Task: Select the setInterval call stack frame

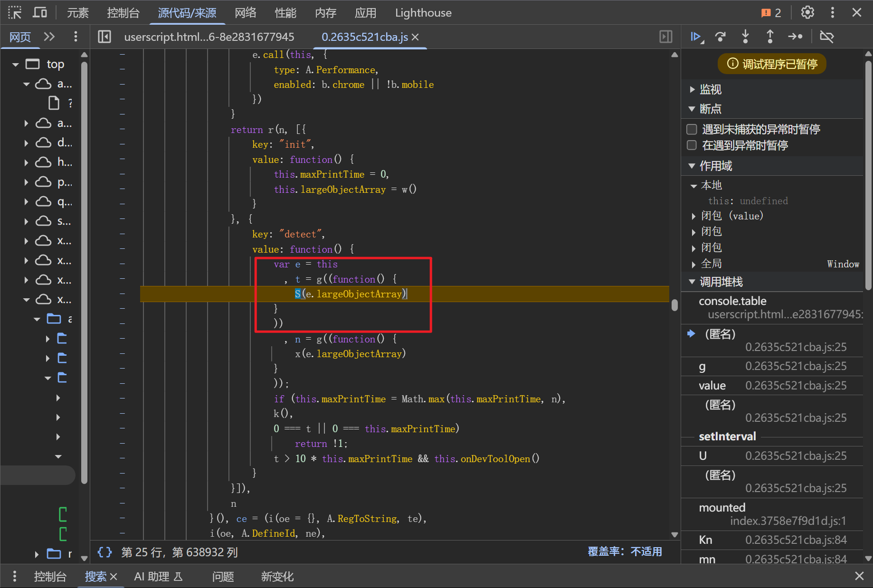Action: pyautogui.click(x=727, y=436)
